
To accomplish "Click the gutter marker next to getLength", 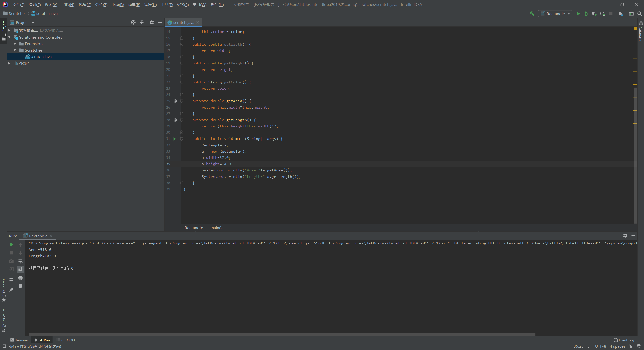I will [175, 120].
